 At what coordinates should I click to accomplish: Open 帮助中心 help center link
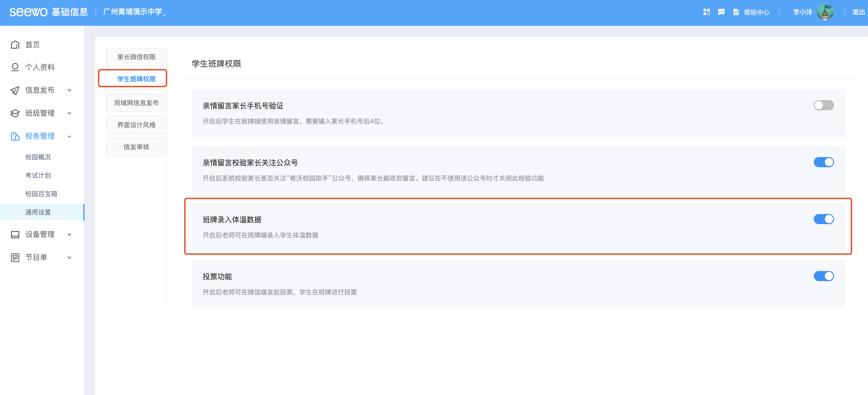(752, 12)
